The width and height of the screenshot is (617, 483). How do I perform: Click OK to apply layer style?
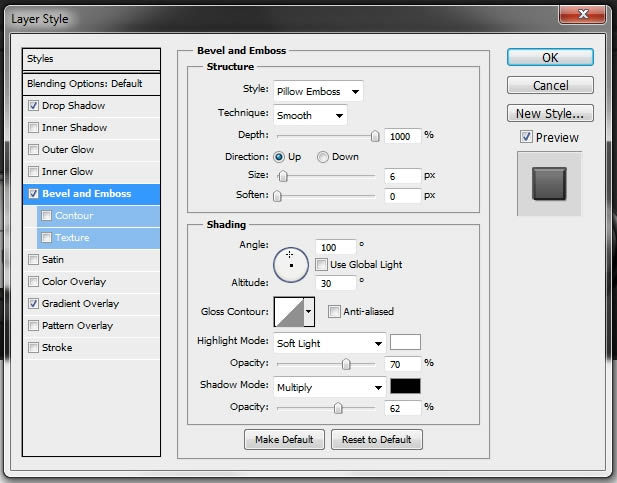point(550,57)
